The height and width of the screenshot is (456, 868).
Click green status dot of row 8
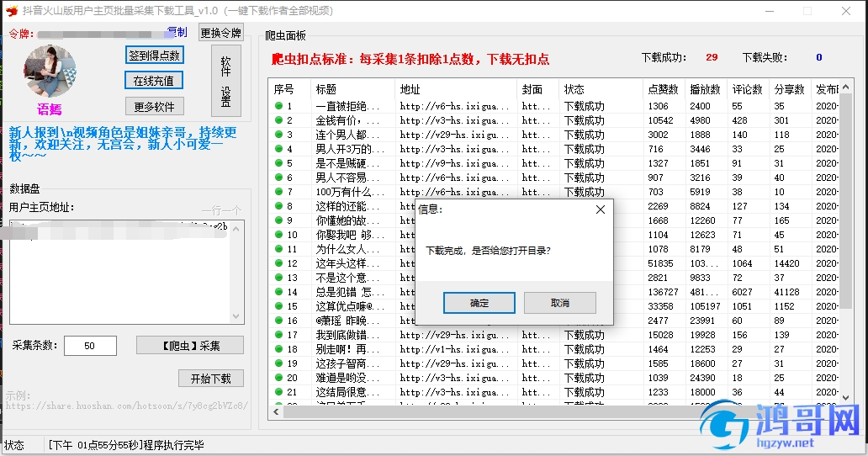[278, 206]
